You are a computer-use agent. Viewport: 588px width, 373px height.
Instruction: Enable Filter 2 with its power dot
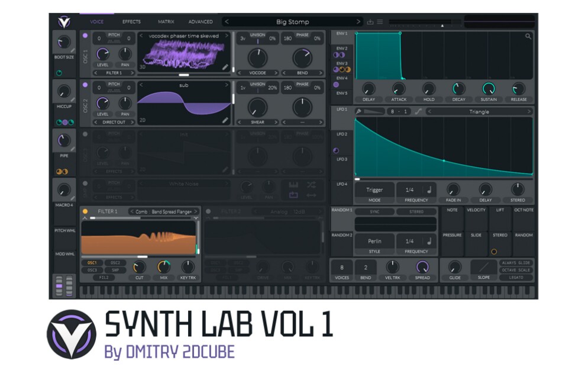(208, 211)
